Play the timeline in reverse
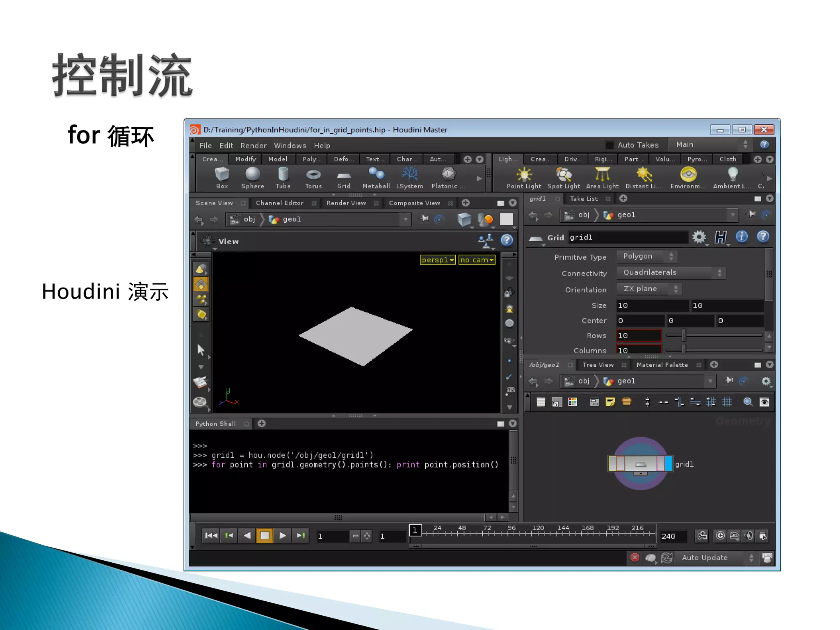840x630 pixels. pyautogui.click(x=247, y=535)
